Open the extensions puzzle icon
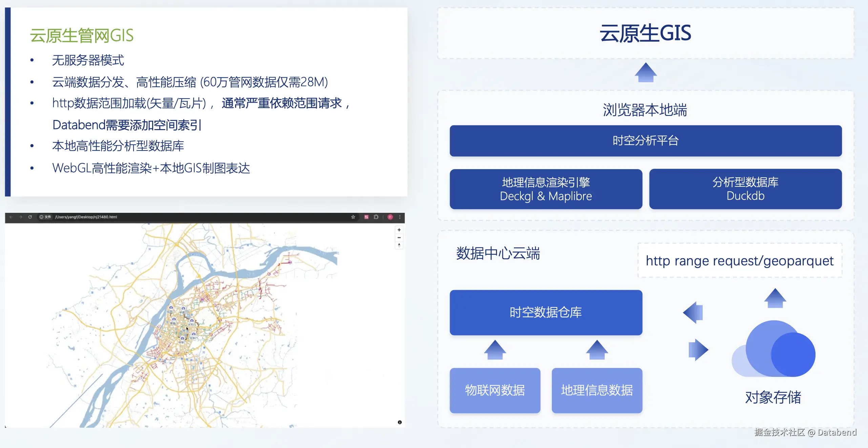Screen dimensions: 868x448 (x=376, y=217)
